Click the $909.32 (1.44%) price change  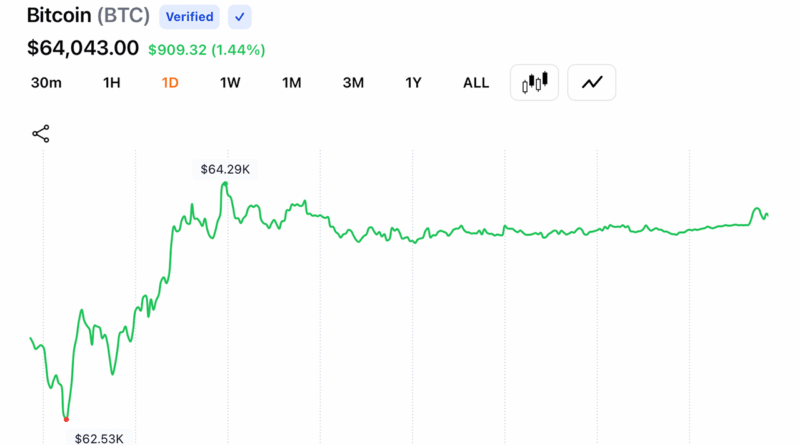[207, 50]
